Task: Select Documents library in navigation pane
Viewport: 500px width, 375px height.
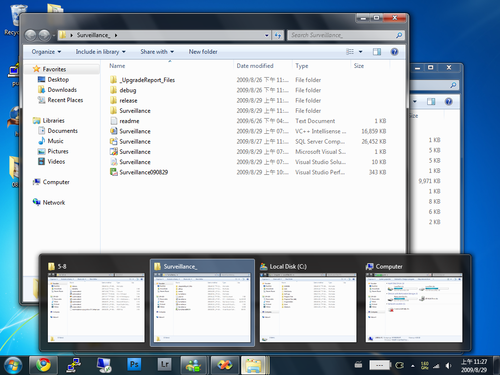Action: click(62, 131)
